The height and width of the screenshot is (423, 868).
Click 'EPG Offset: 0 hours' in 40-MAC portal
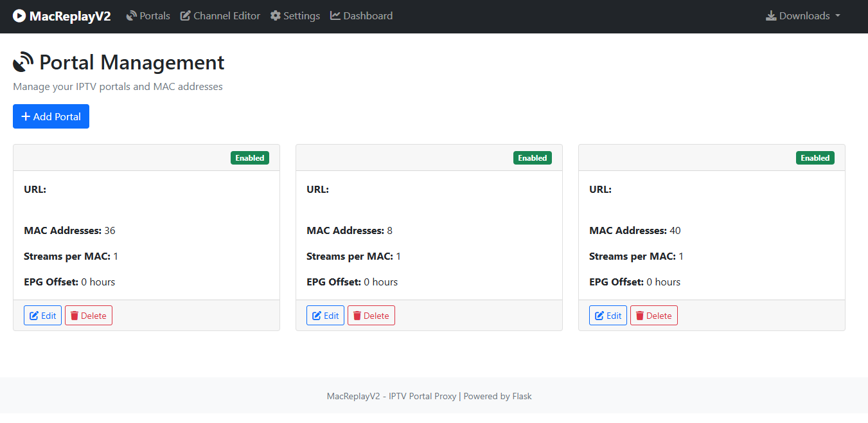pos(635,282)
